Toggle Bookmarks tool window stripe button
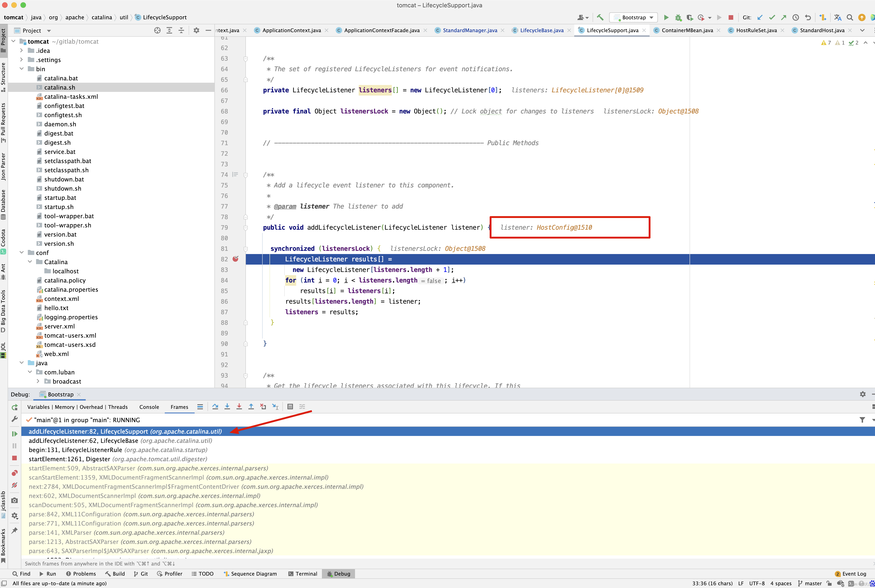 click(3, 546)
